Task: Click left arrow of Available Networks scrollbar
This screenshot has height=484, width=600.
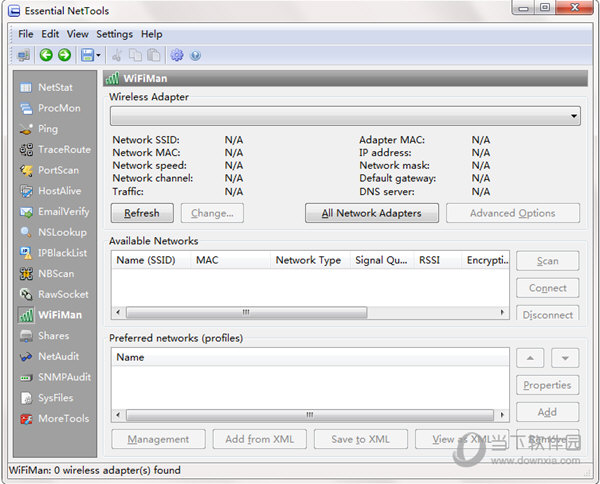Action: [x=118, y=312]
